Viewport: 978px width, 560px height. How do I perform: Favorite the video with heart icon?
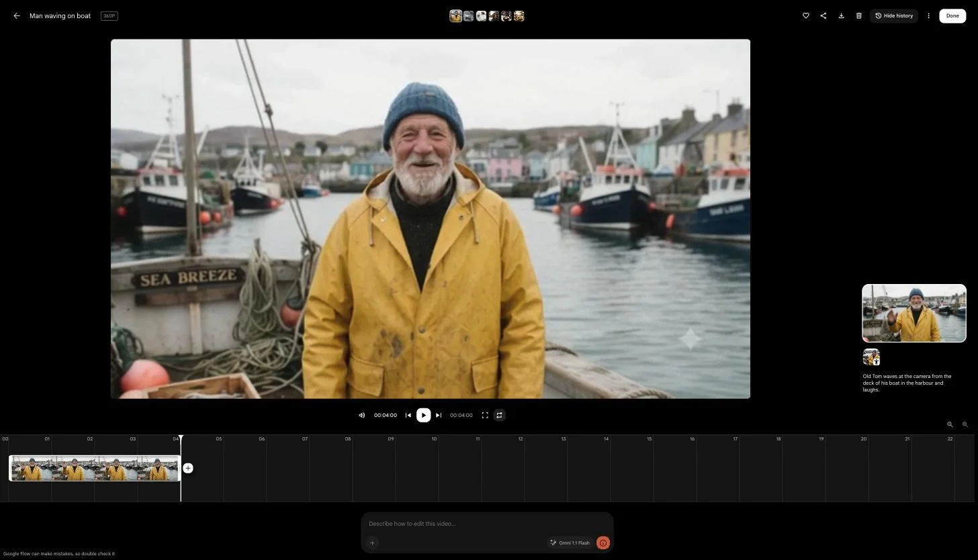806,15
